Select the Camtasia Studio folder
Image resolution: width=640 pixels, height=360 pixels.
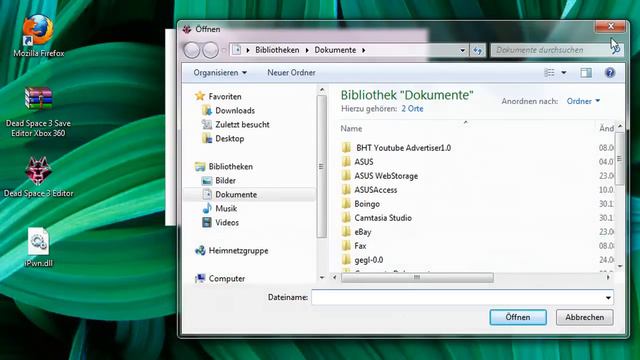pos(376,218)
